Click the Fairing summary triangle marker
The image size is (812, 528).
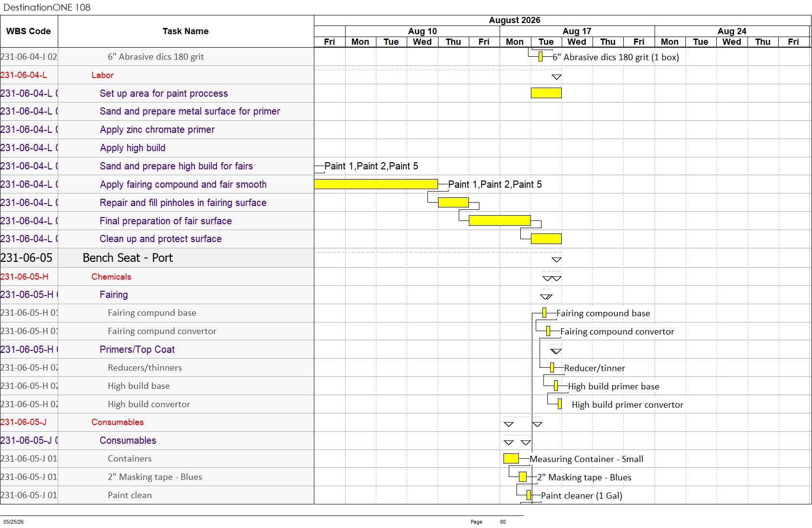(546, 297)
